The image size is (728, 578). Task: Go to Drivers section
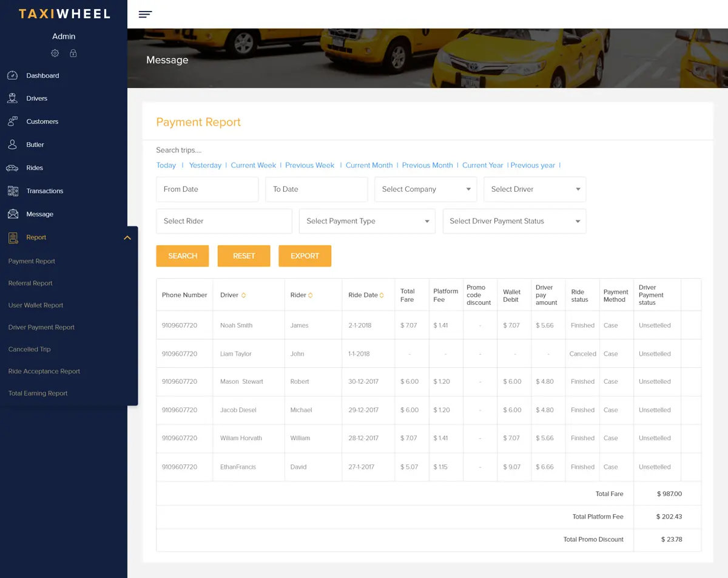click(36, 98)
